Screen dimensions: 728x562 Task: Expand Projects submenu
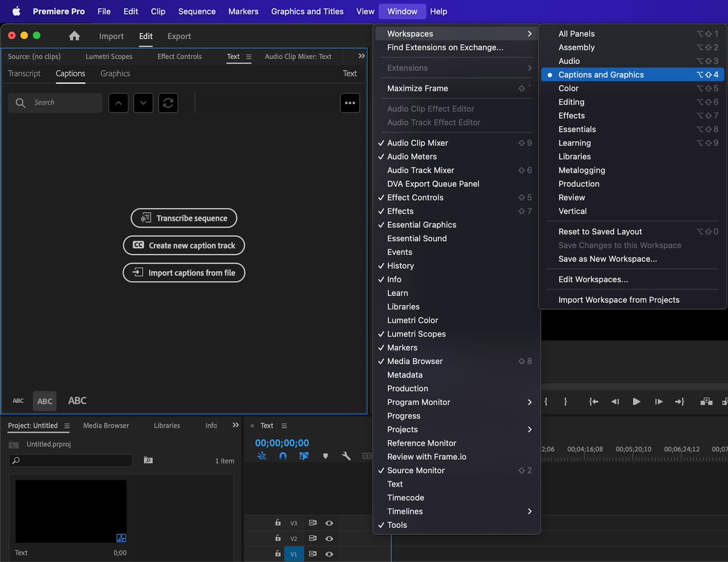coord(456,429)
